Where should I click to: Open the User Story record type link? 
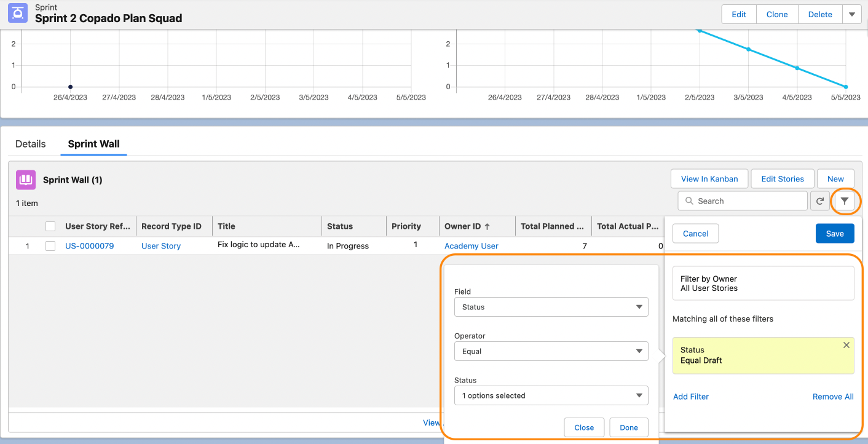[x=161, y=246]
